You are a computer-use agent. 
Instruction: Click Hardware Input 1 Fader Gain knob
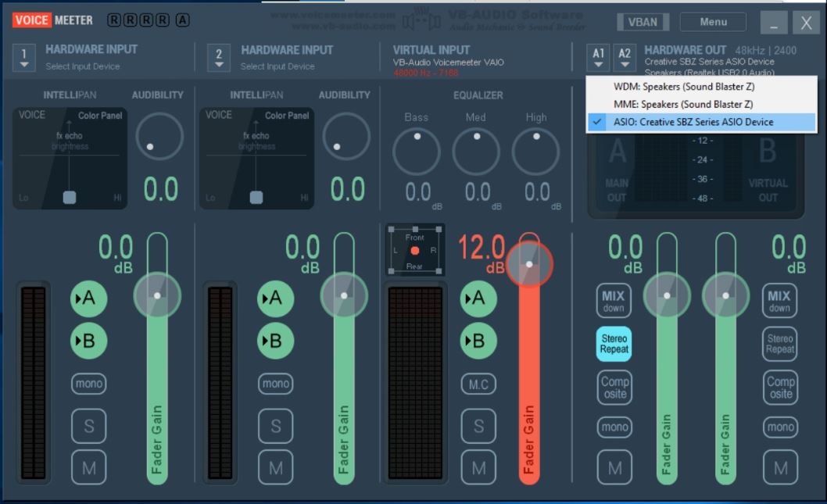click(157, 295)
